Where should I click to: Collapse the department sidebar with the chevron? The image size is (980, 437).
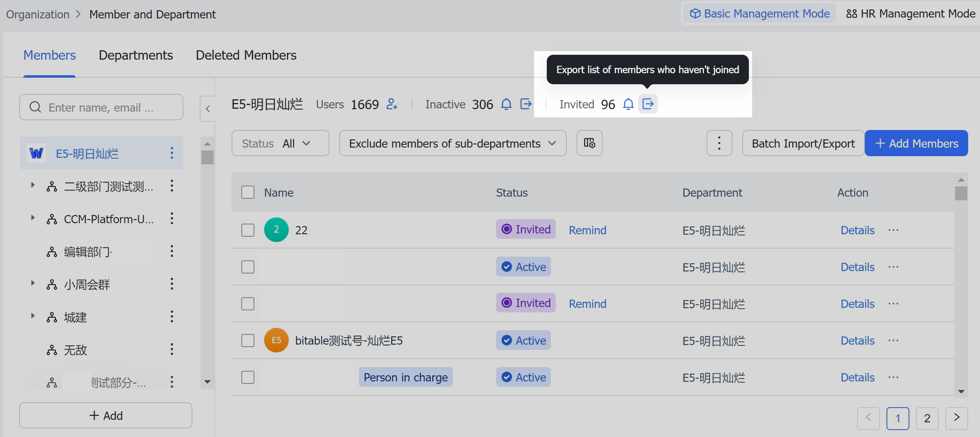click(207, 109)
